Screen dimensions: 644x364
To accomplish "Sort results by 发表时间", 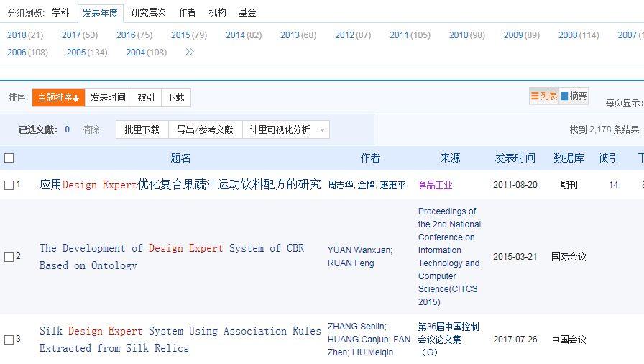I will point(108,98).
